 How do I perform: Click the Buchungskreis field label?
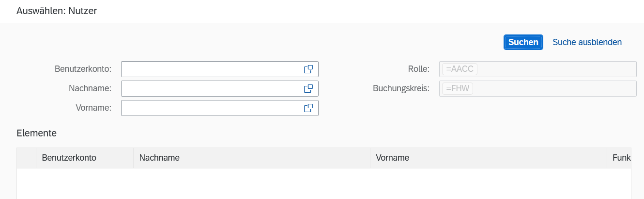(401, 89)
